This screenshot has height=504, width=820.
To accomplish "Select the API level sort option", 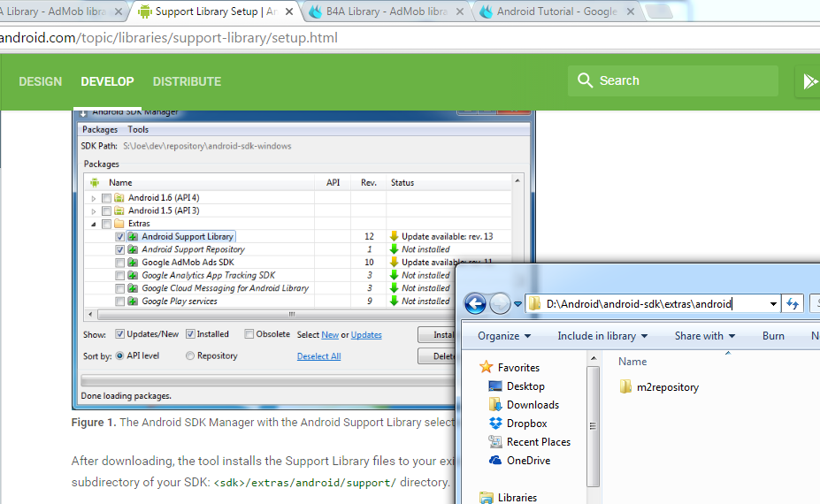I will [x=119, y=355].
